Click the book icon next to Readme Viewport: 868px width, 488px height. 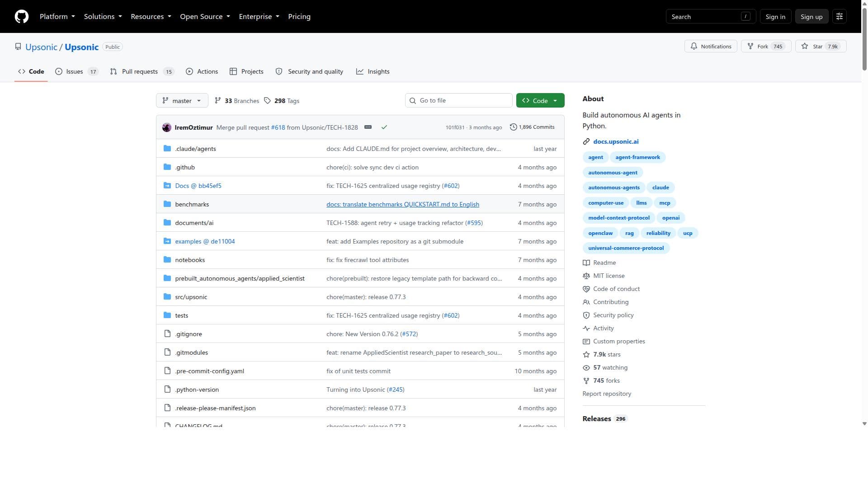pos(586,263)
